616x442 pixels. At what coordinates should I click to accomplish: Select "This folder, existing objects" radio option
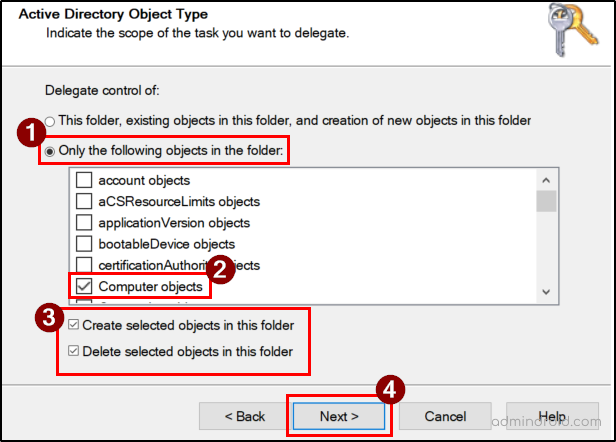50,121
